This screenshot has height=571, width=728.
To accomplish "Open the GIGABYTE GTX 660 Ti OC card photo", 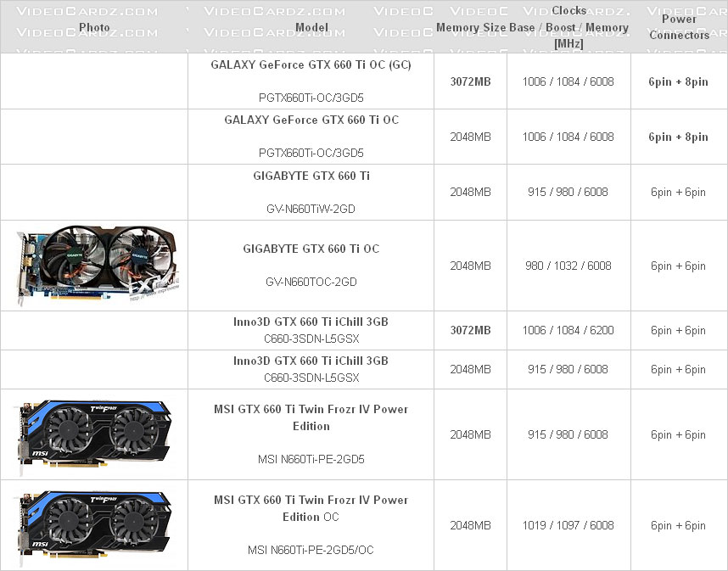I will tap(96, 265).
